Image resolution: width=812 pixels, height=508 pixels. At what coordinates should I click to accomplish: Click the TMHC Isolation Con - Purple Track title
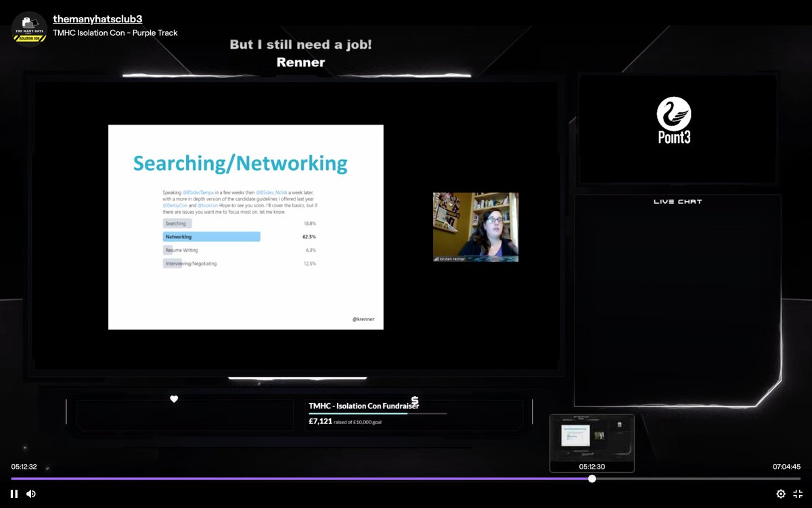click(x=115, y=33)
